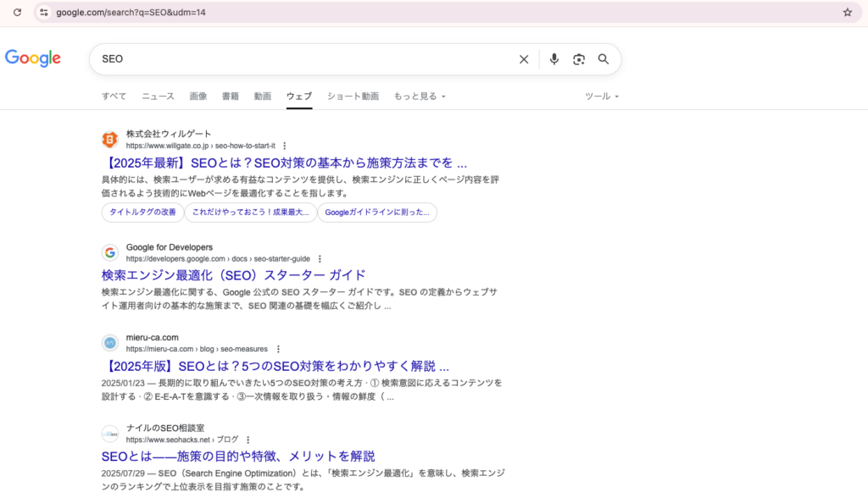Switch to the すべて tab
The height and width of the screenshot is (498, 868).
click(x=114, y=97)
